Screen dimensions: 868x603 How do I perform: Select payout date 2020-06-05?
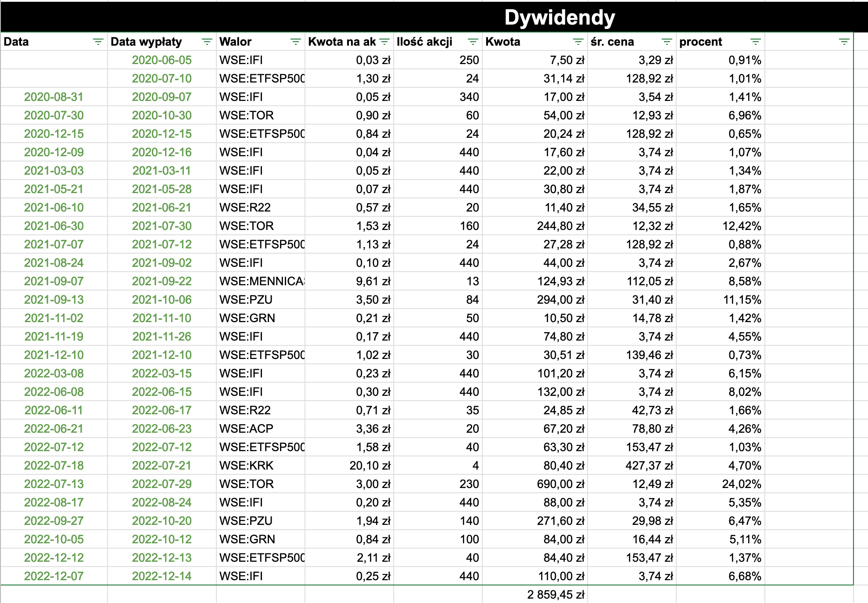(162, 60)
